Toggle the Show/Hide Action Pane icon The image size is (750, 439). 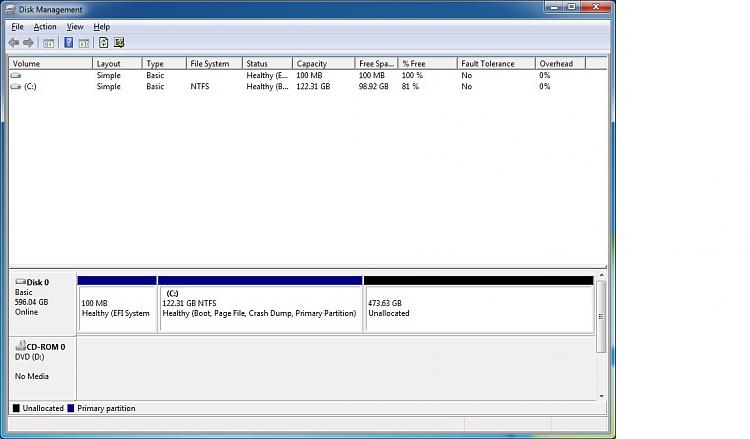(84, 43)
